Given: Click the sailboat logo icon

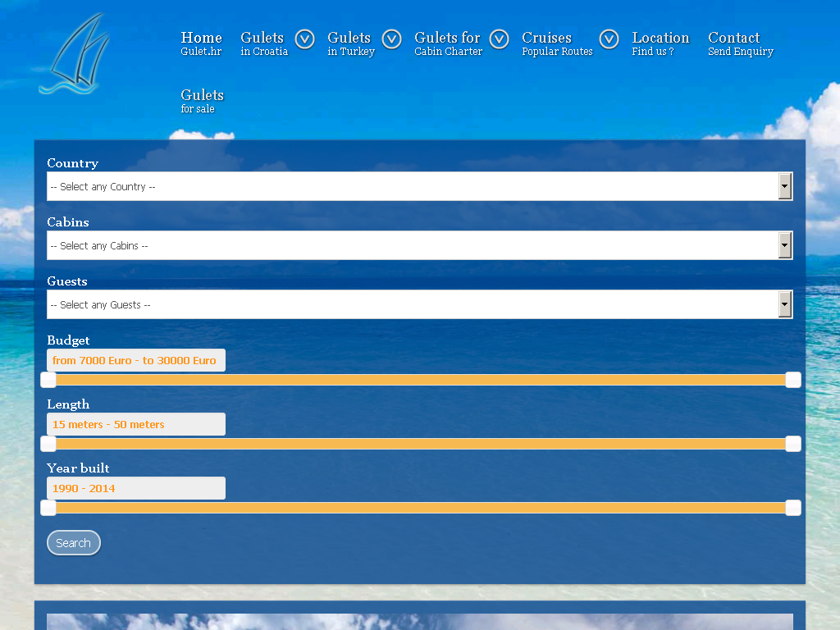Looking at the screenshot, I should (75, 53).
